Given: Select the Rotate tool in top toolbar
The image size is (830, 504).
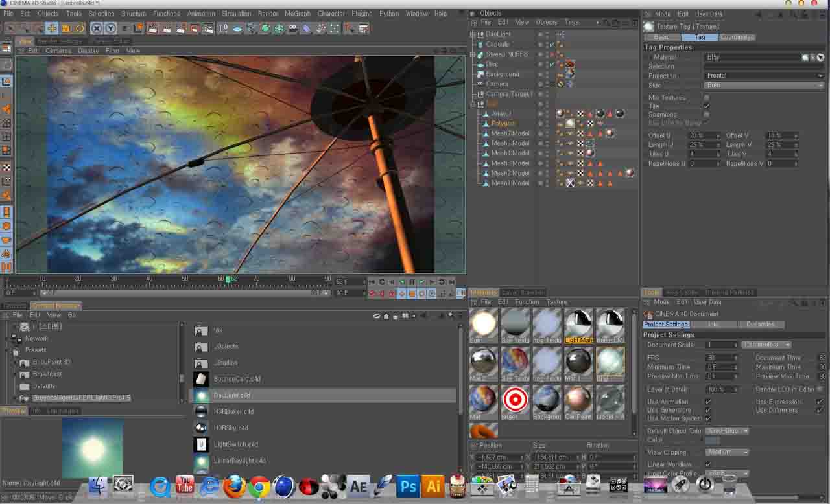Looking at the screenshot, I should click(x=80, y=29).
